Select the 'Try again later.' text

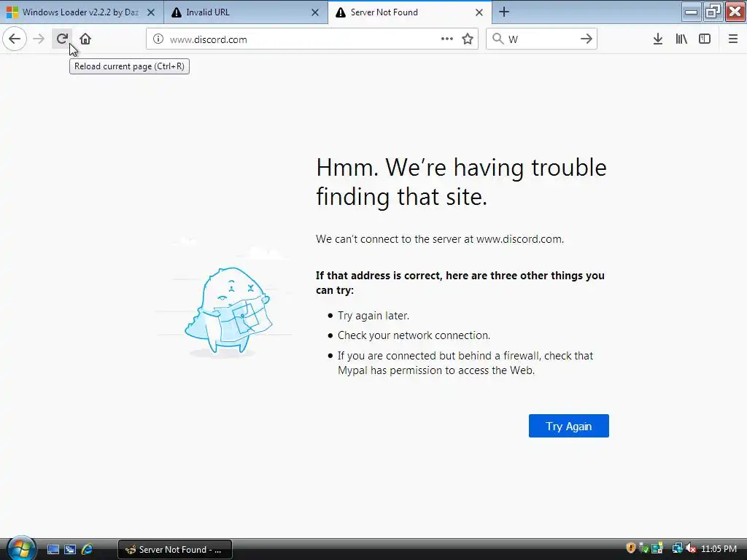tap(373, 315)
